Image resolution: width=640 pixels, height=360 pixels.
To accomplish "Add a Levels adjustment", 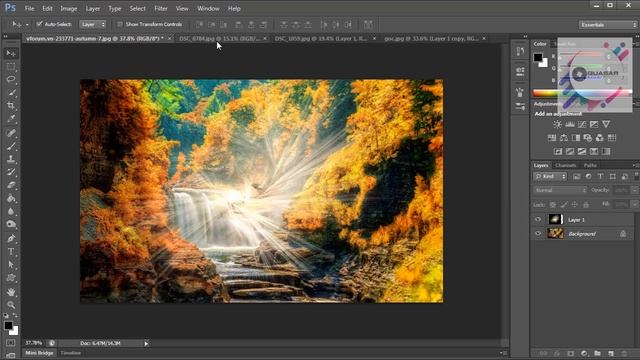I will pyautogui.click(x=569, y=124).
